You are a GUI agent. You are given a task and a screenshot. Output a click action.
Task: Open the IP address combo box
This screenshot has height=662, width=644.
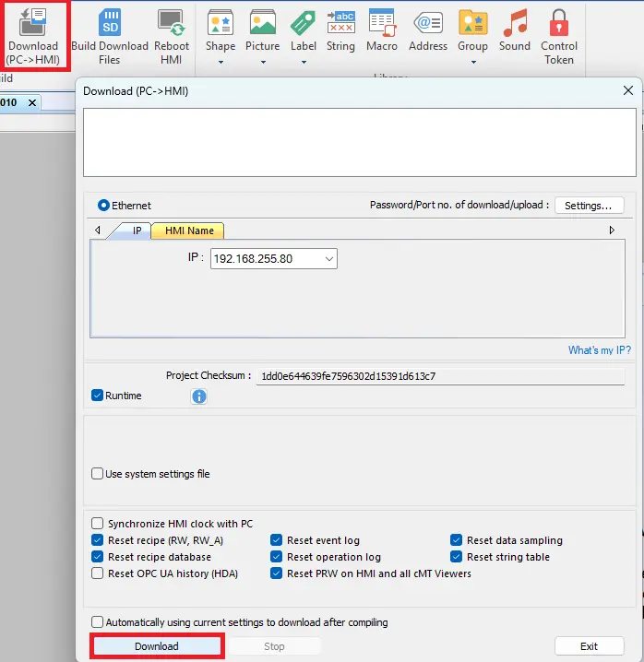tap(274, 258)
